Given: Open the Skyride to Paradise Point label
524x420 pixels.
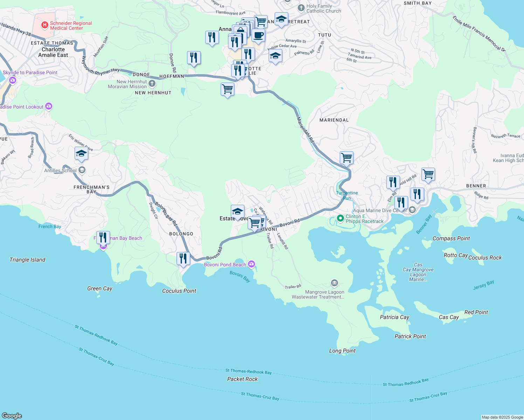Looking at the screenshot, I should coord(30,72).
